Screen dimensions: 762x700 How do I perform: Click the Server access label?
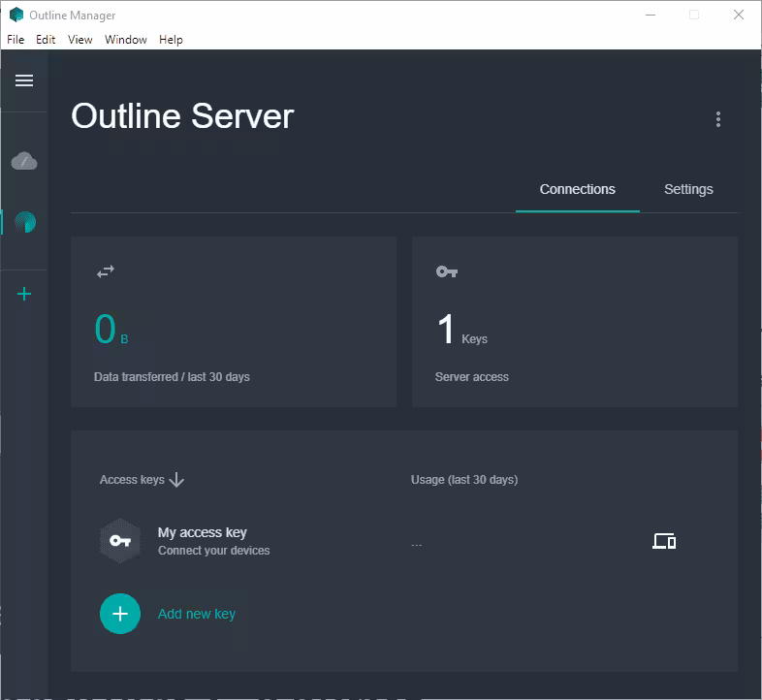coord(472,377)
